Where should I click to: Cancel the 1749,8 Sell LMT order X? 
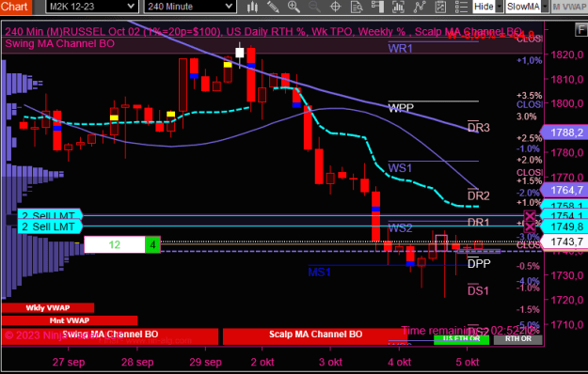(x=530, y=226)
